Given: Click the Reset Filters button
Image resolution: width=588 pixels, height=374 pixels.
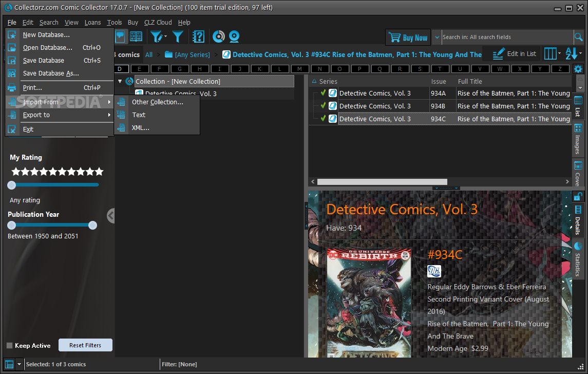Looking at the screenshot, I should coord(85,345).
